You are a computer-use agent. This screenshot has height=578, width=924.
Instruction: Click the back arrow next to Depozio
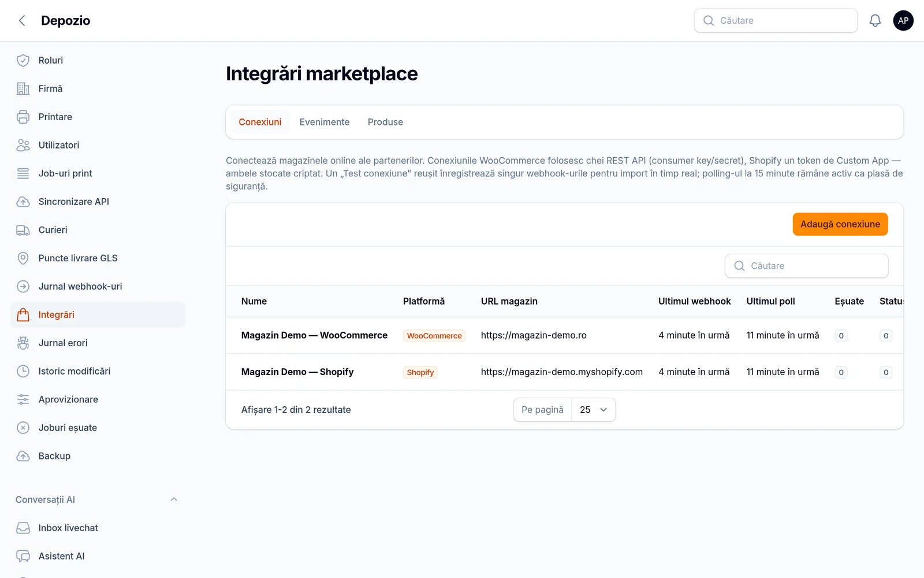point(22,21)
